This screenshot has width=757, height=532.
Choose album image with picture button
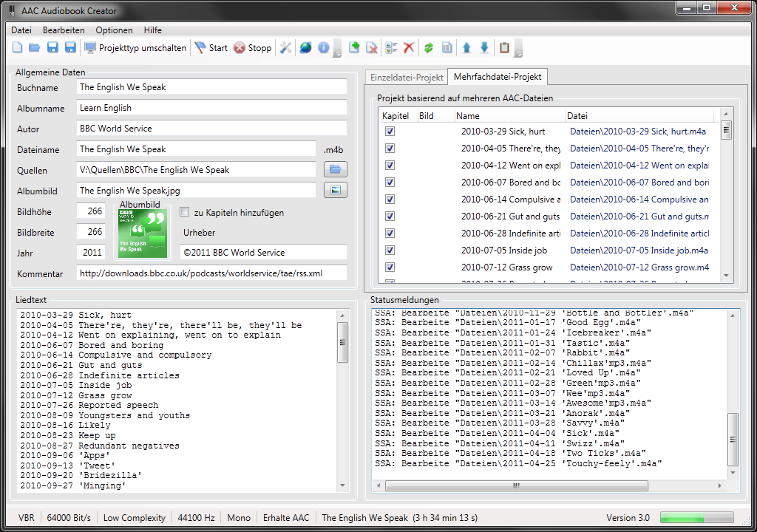click(335, 190)
